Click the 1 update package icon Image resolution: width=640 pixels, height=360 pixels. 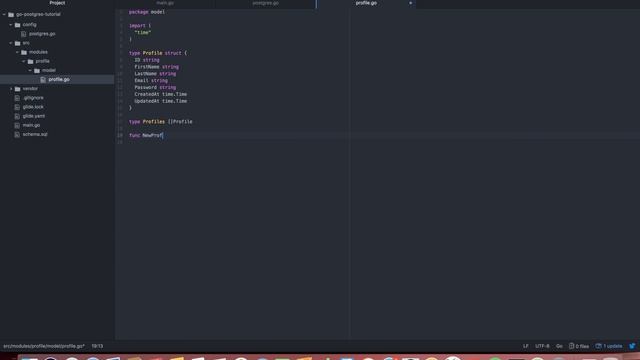tap(598, 346)
